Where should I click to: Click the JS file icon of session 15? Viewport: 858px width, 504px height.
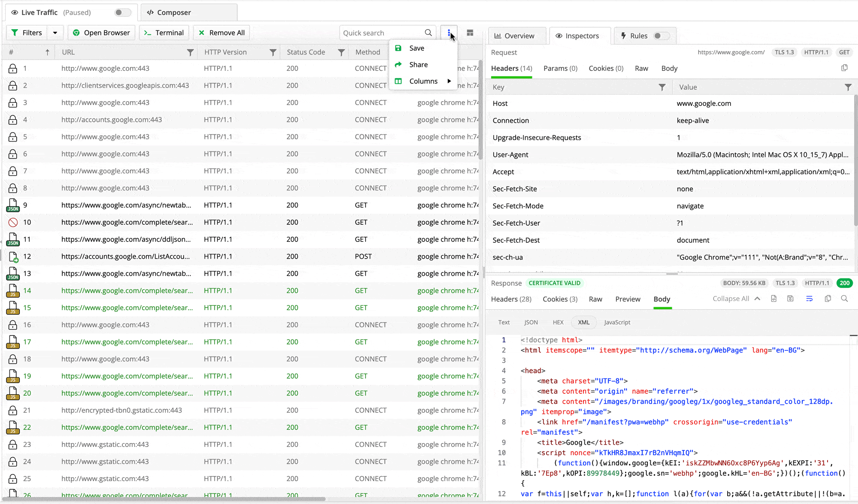13,308
